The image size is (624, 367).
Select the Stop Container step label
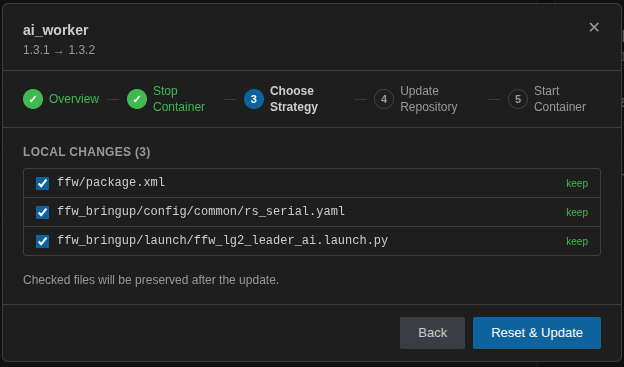pyautogui.click(x=179, y=99)
